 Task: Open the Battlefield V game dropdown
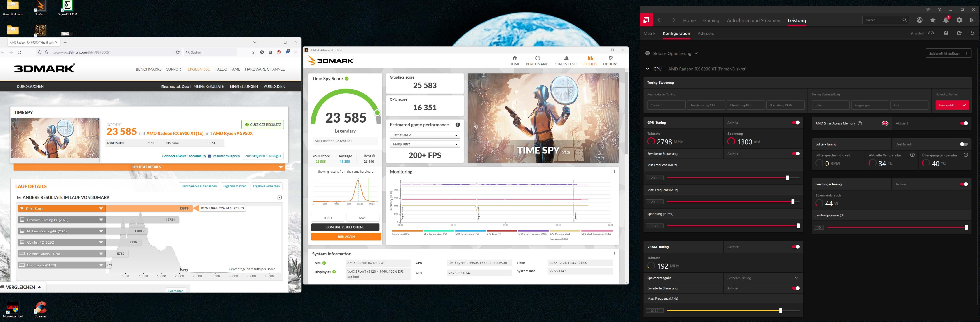pyautogui.click(x=425, y=135)
